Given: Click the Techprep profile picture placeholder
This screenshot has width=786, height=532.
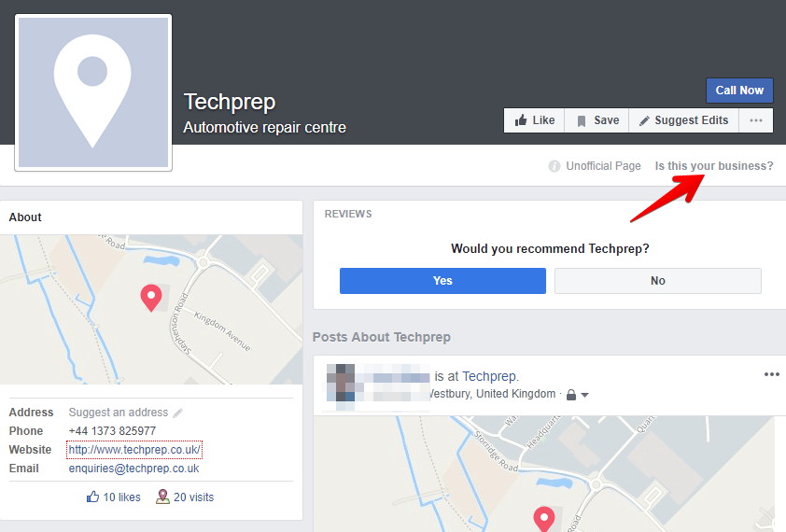Looking at the screenshot, I should 93,92.
